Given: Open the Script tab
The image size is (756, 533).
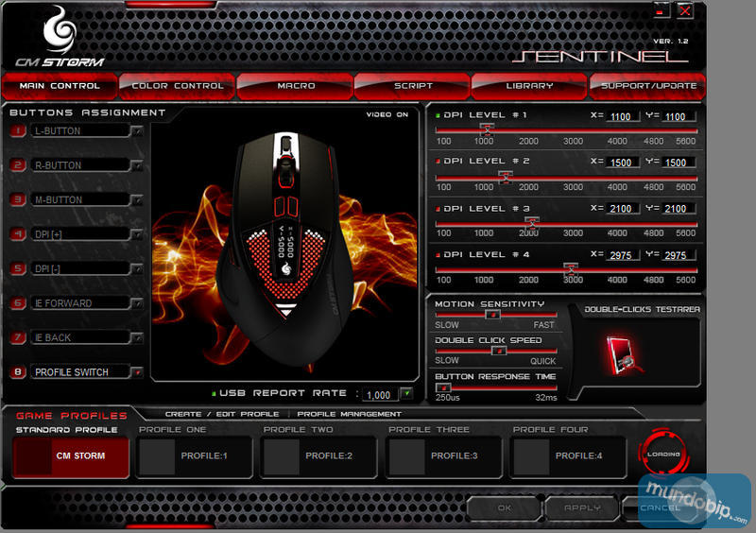Looking at the screenshot, I should pos(413,86).
